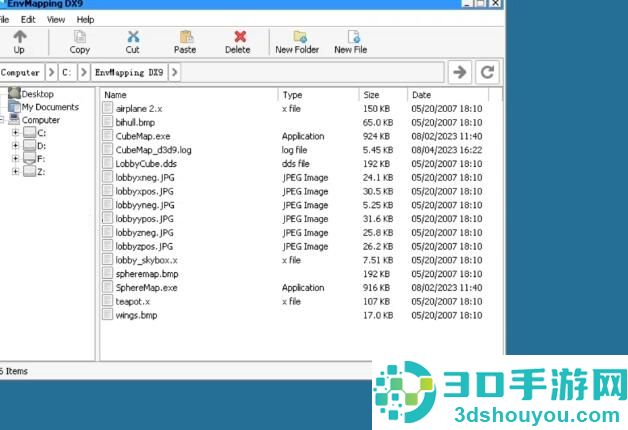
Task: Click the lobbyzneg.JPG file icon
Action: pos(107,232)
